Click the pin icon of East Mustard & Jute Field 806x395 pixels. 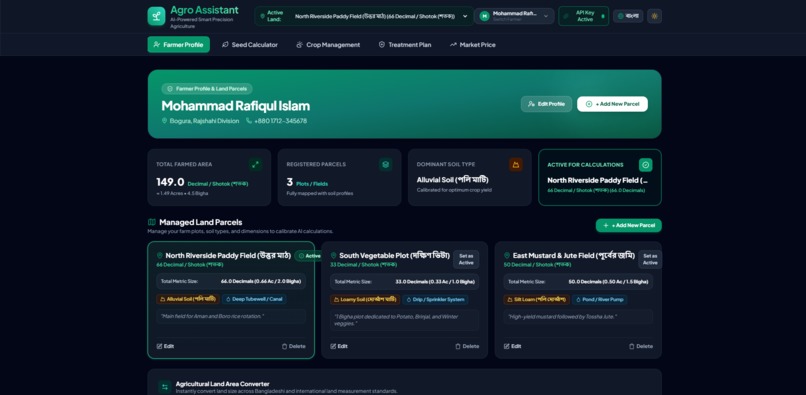(x=507, y=256)
